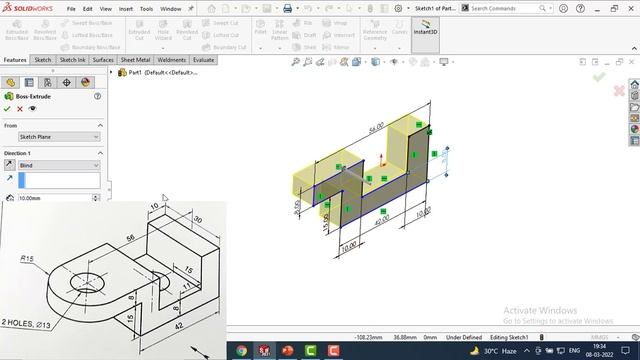Pin the menu bar with pushpin
Viewport: 640px width, 360px height.
coord(191,8)
